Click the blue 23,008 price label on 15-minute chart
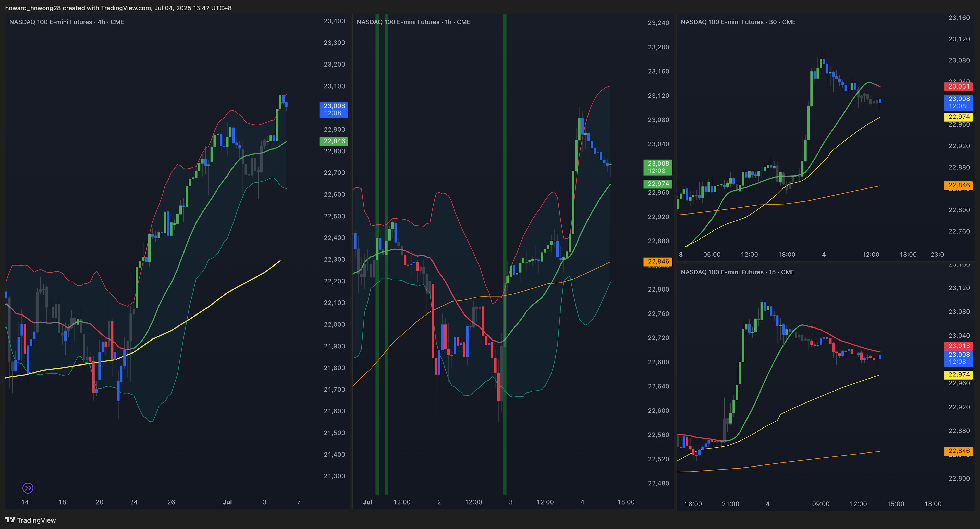This screenshot has height=529, width=980. click(x=959, y=358)
